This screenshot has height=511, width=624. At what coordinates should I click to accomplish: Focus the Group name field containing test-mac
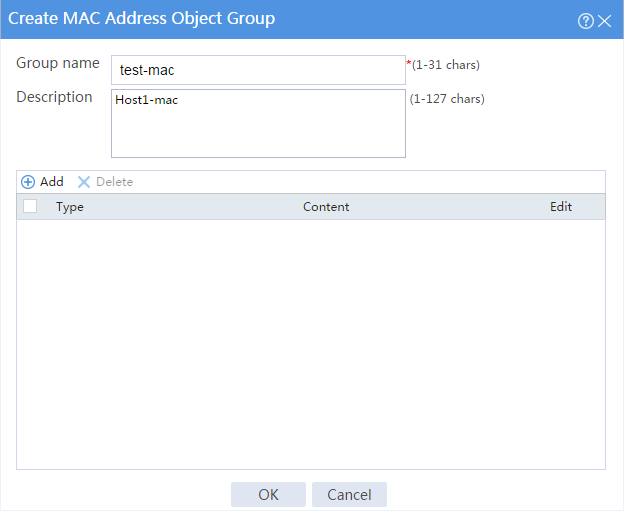pos(258,70)
